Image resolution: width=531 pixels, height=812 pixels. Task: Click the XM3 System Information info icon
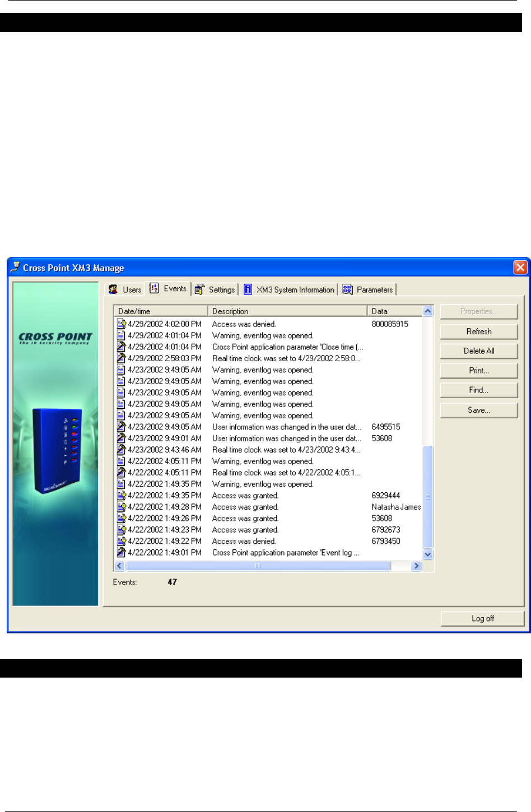[x=248, y=290]
